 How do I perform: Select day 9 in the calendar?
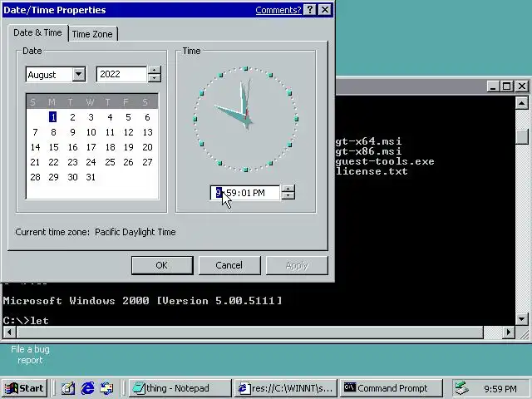[x=72, y=132]
